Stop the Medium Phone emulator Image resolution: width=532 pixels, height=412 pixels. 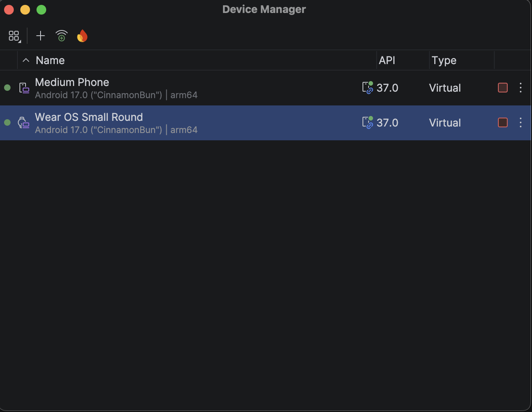pos(503,88)
